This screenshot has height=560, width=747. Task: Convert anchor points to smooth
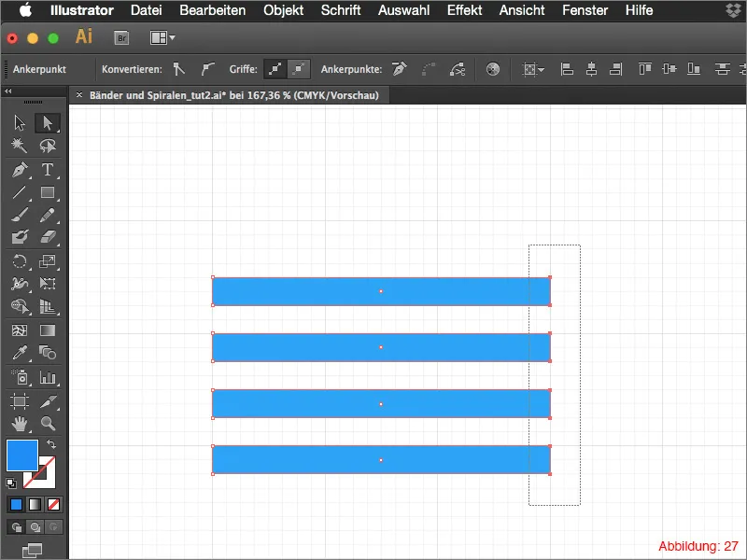[207, 69]
